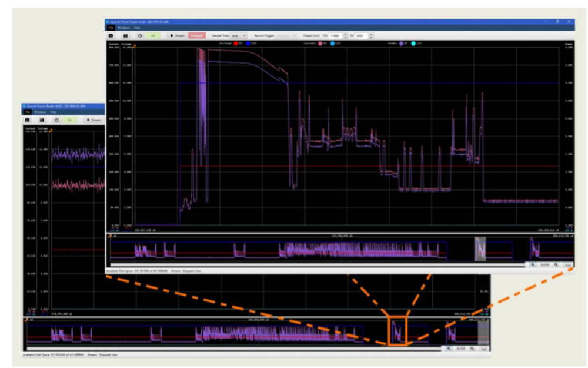Screen dimensions: 588x368
Task: Toggle the red 5V Voltage channel indicator
Action: tap(237, 44)
